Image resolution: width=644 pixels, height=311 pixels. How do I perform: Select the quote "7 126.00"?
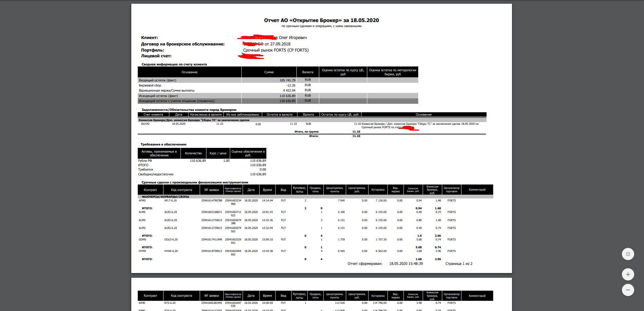point(381,201)
